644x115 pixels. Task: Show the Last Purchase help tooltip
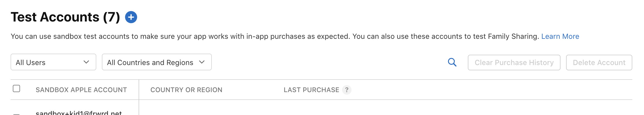click(x=346, y=90)
